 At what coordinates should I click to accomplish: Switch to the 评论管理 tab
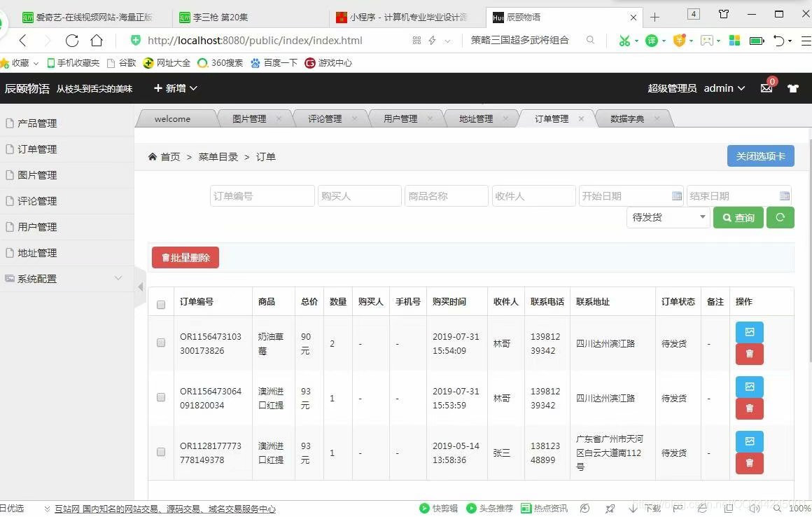325,118
